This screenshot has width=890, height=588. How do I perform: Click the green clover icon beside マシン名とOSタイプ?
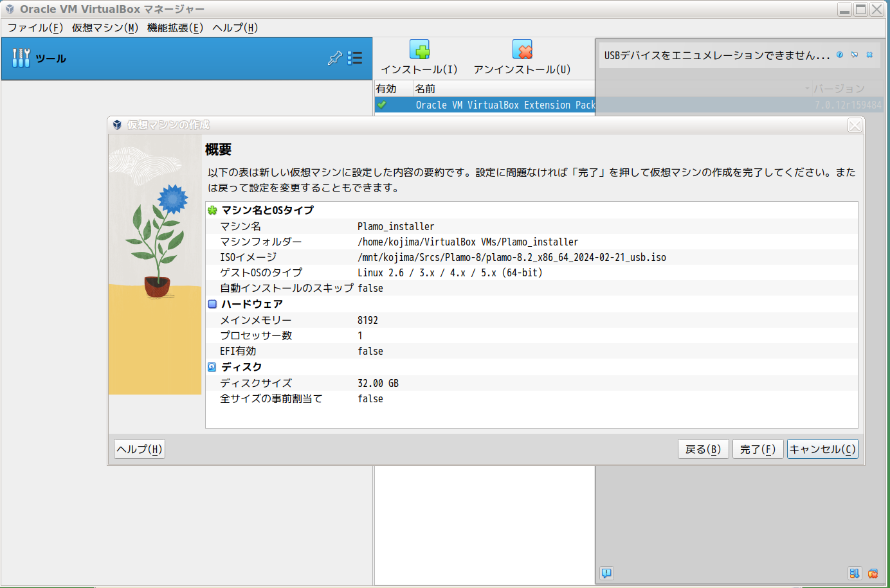point(212,210)
